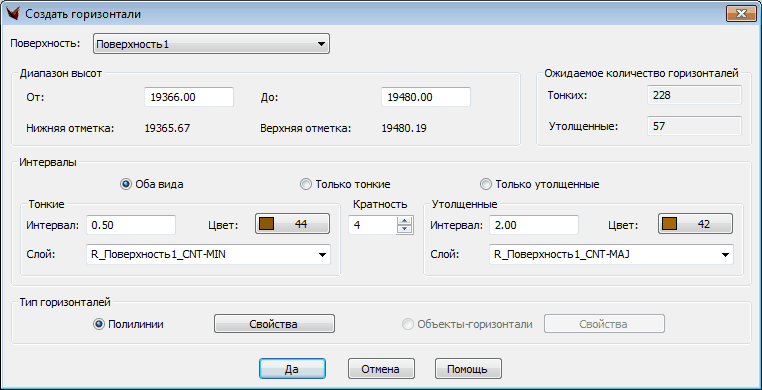Viewport: 762px width, 390px height.
Task: Click the От height input field
Action: 189,97
